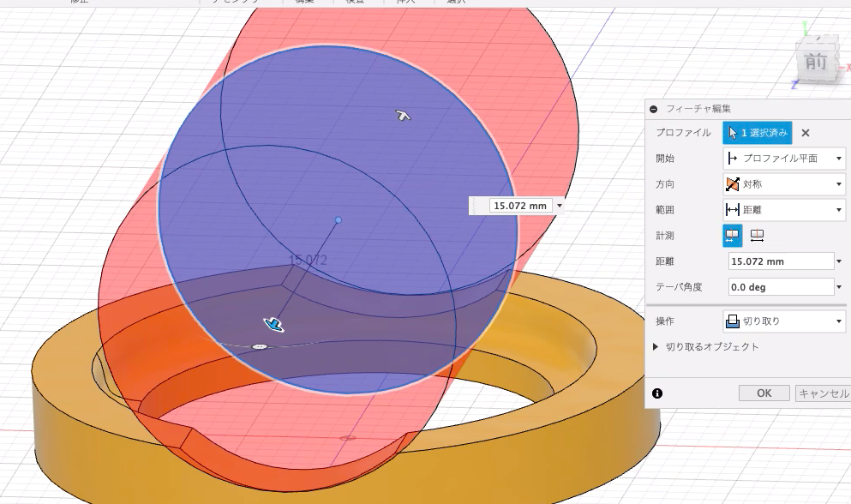Open the 操作 切り取り dropdown

(785, 321)
